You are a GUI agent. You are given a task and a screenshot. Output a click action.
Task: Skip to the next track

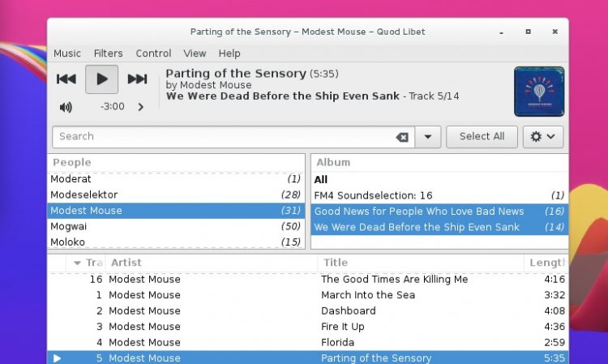137,79
